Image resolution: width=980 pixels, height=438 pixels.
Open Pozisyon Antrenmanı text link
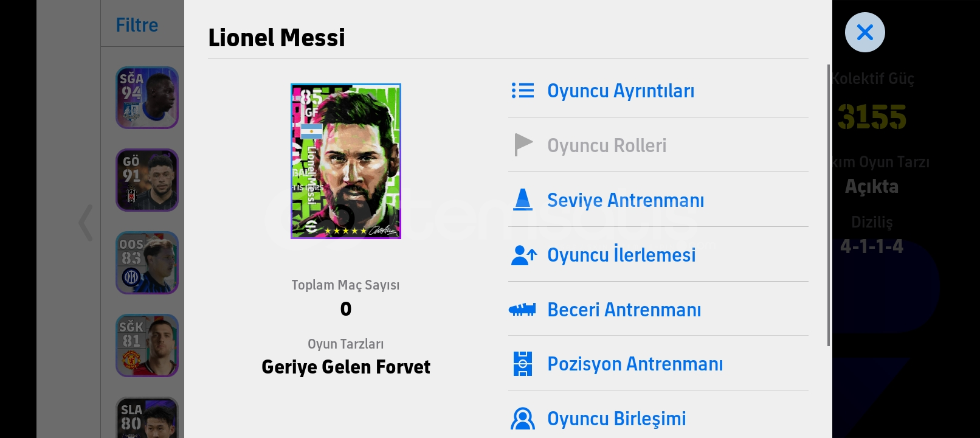[x=635, y=364]
